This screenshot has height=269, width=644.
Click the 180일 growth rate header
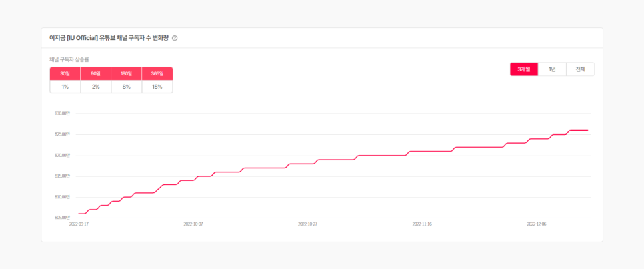coord(127,74)
